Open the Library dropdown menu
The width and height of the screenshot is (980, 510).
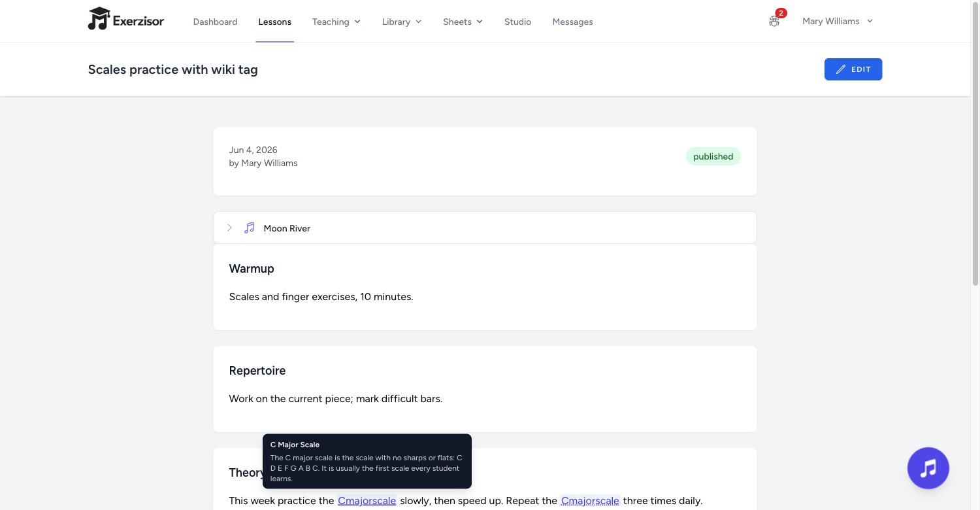(402, 22)
